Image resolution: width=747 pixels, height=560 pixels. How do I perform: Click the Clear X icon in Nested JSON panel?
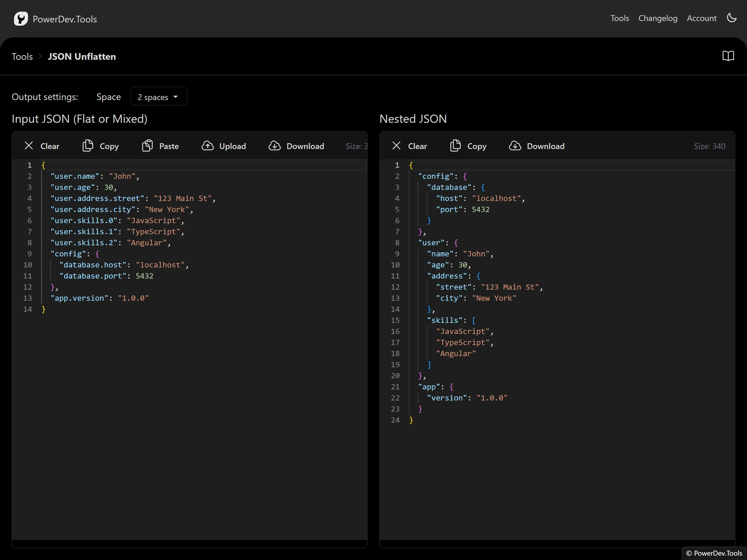point(396,146)
